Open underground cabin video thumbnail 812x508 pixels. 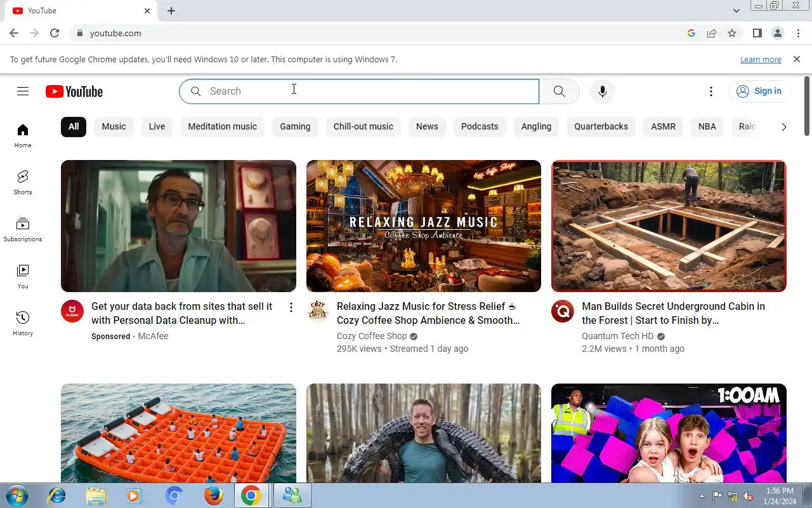point(669,226)
